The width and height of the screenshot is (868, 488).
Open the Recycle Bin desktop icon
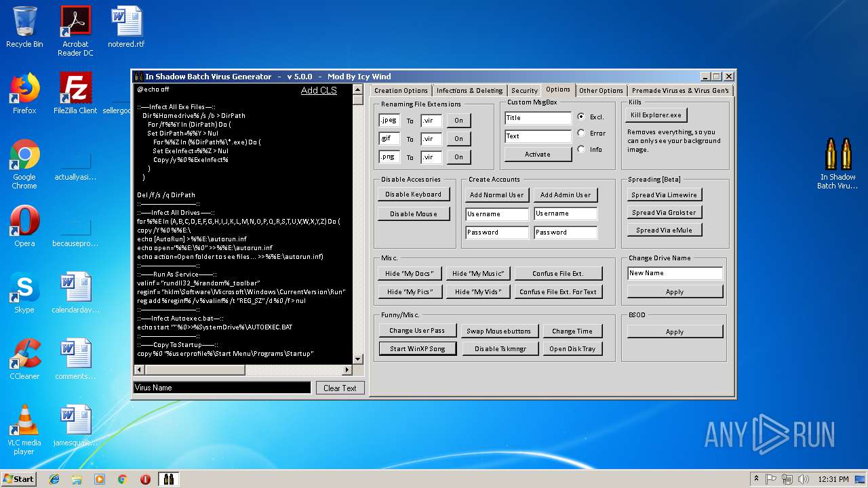pos(24,27)
